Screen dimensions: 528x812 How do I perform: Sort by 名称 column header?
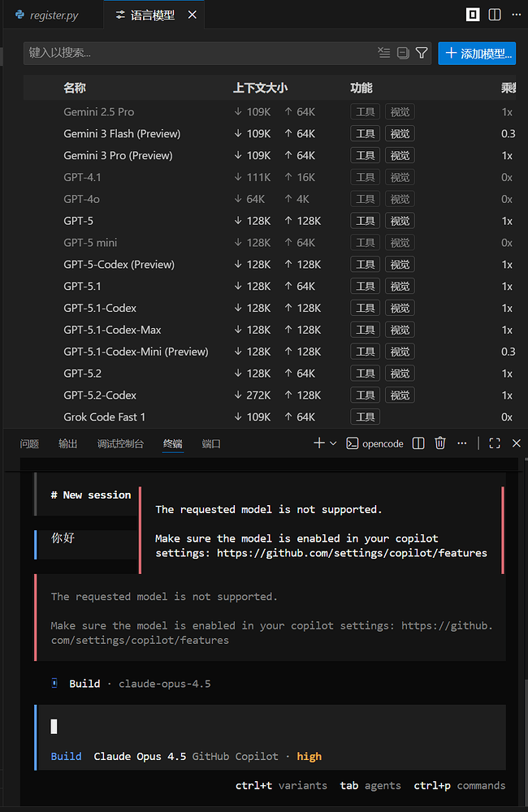[75, 88]
